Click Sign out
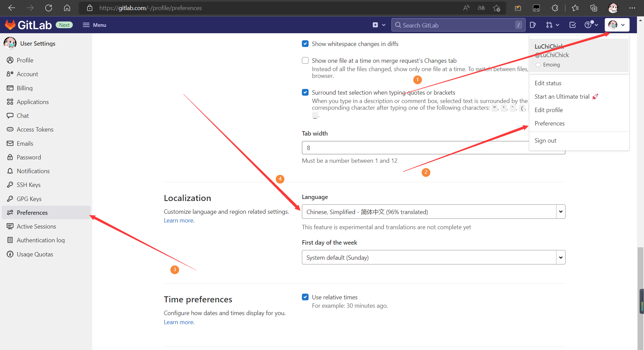Viewport: 644px width, 350px height. (x=545, y=141)
